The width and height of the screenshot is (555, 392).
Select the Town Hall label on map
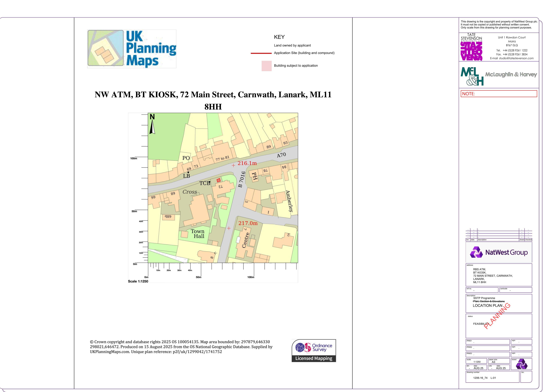pos(198,234)
